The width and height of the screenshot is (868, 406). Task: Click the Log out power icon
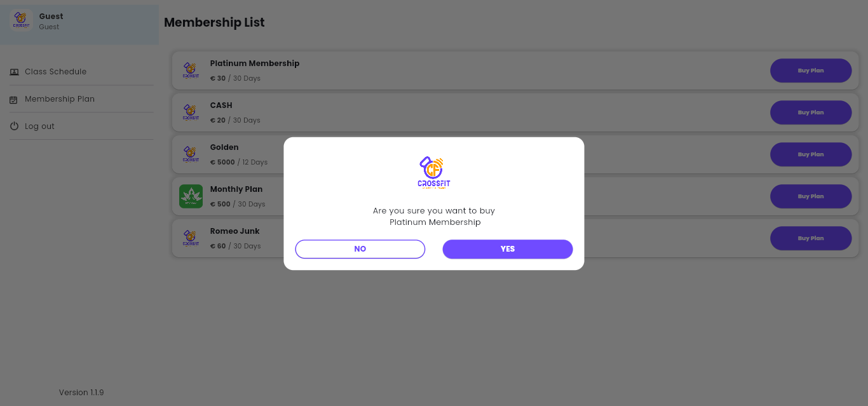pos(14,126)
